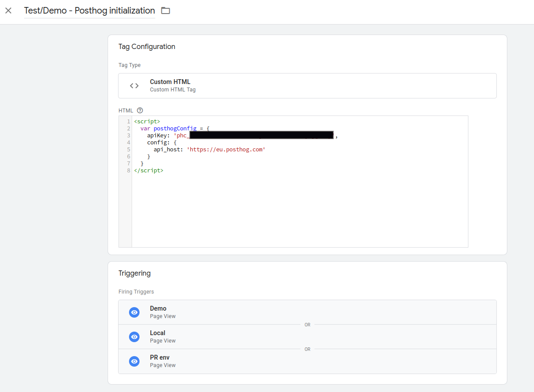Open the Demo trigger name

158,308
